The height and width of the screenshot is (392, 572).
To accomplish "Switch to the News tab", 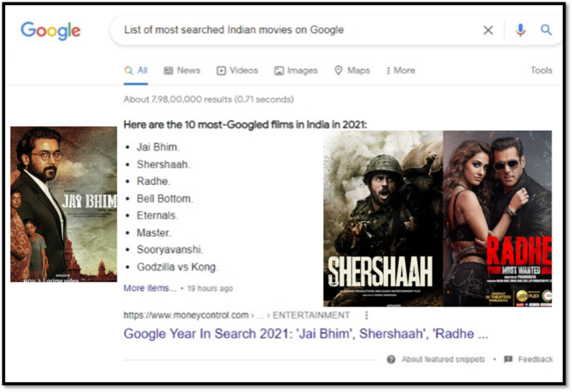I will [182, 71].
